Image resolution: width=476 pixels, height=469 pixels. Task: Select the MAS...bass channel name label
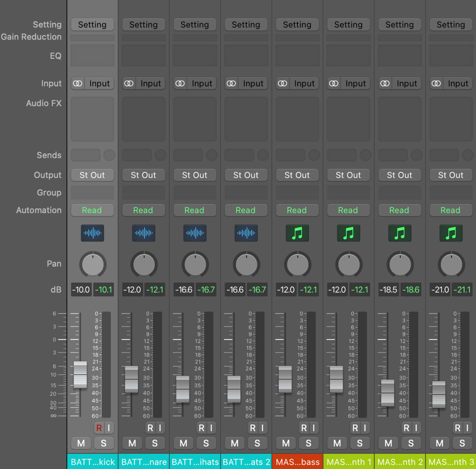click(297, 461)
